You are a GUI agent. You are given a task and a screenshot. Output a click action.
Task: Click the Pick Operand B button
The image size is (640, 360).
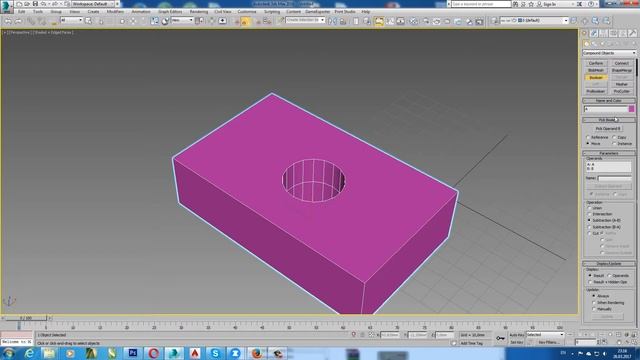pyautogui.click(x=608, y=129)
